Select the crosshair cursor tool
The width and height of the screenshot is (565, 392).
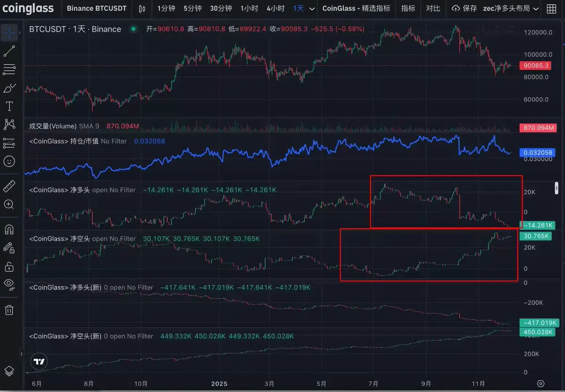coord(9,32)
